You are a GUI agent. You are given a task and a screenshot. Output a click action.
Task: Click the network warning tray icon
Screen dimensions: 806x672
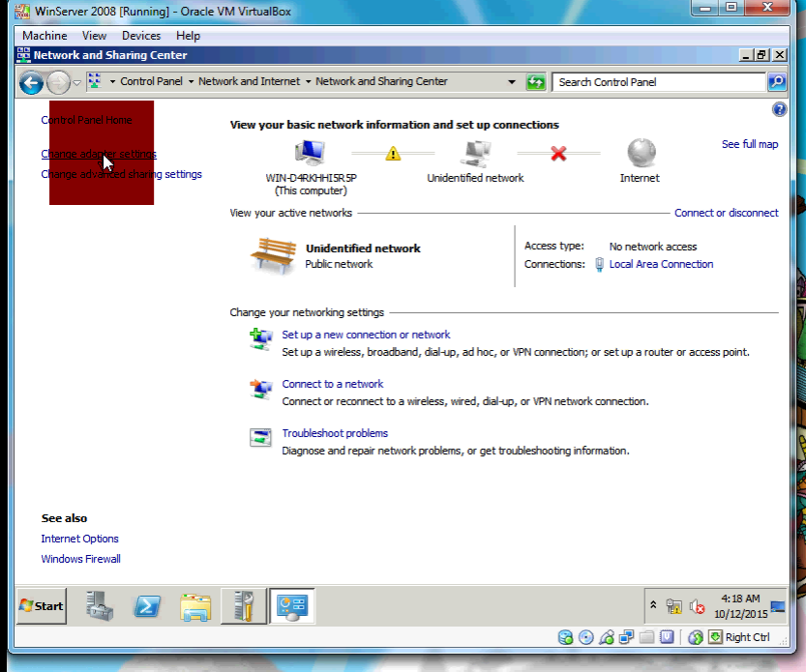[x=673, y=607]
